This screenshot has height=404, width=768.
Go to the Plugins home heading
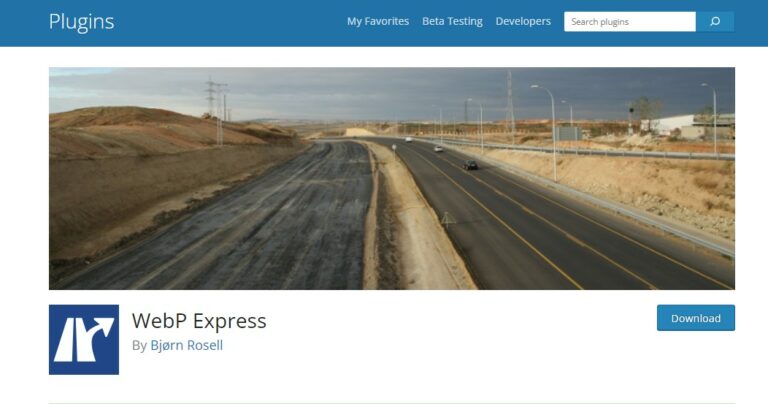[x=81, y=22]
